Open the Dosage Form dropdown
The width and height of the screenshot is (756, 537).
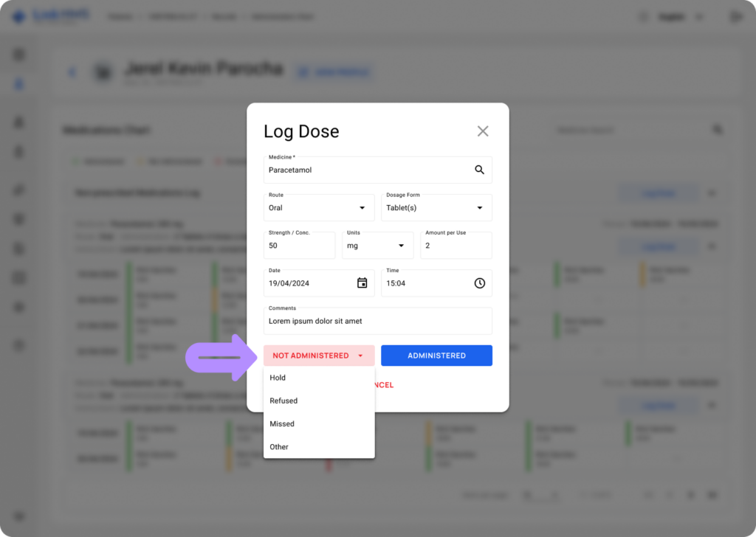[x=479, y=208]
